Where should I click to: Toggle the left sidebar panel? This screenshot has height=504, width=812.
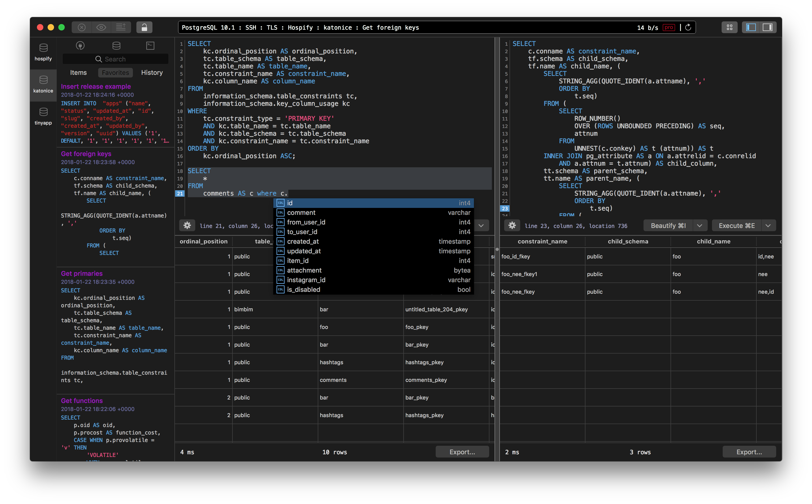point(750,27)
